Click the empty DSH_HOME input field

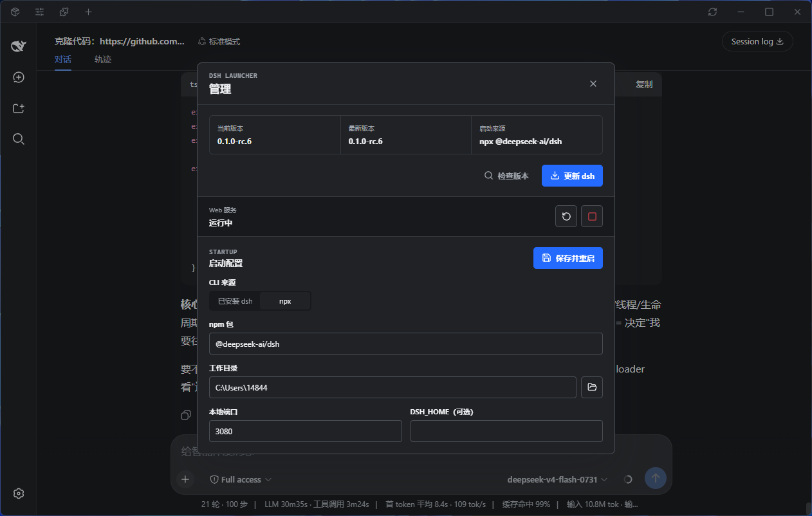point(506,431)
